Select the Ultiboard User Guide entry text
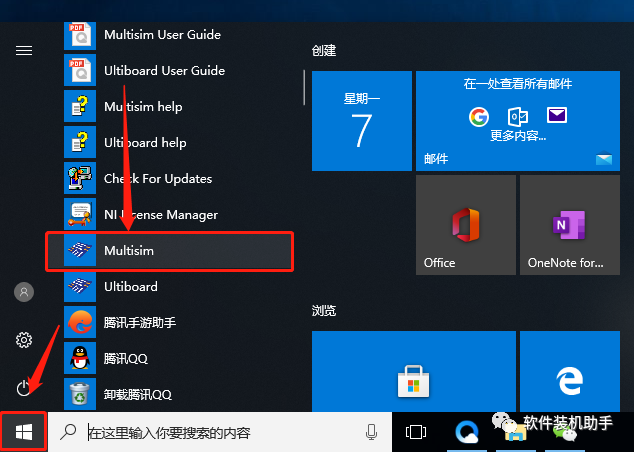 pyautogui.click(x=165, y=71)
